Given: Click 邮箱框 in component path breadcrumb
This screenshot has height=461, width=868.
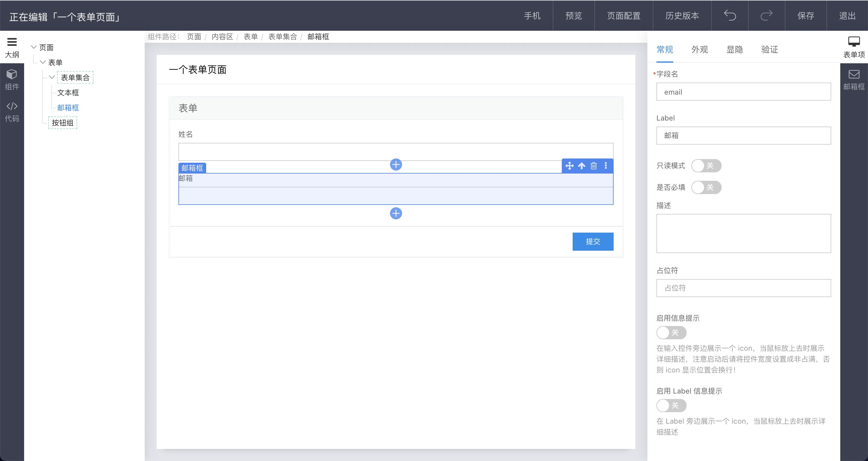Looking at the screenshot, I should pyautogui.click(x=319, y=37).
